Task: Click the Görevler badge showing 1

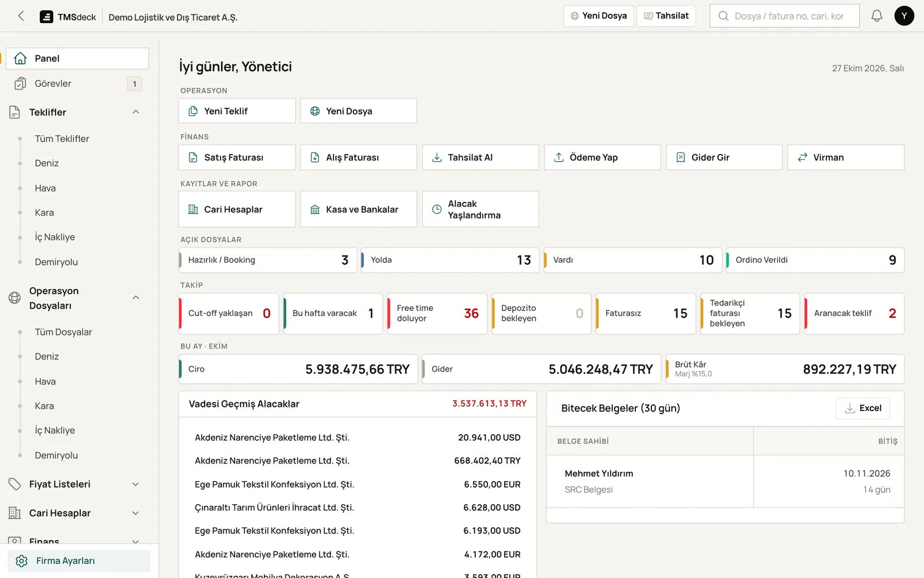Action: (x=135, y=84)
